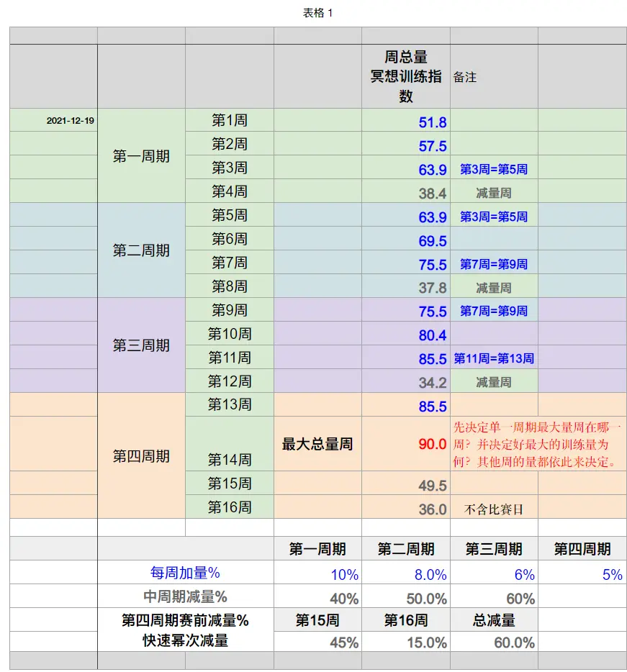Click the 第11周=第13周 note cell
The image size is (627, 672).
pyautogui.click(x=494, y=358)
